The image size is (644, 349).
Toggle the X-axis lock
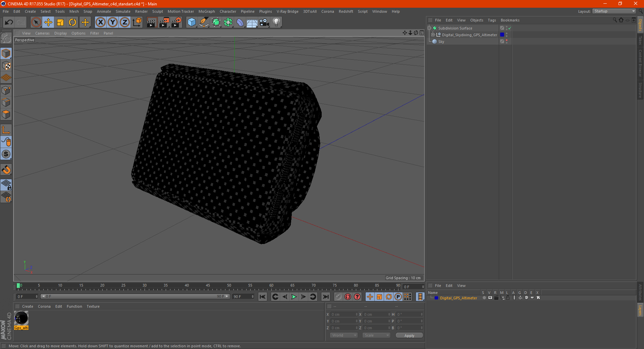pos(100,22)
